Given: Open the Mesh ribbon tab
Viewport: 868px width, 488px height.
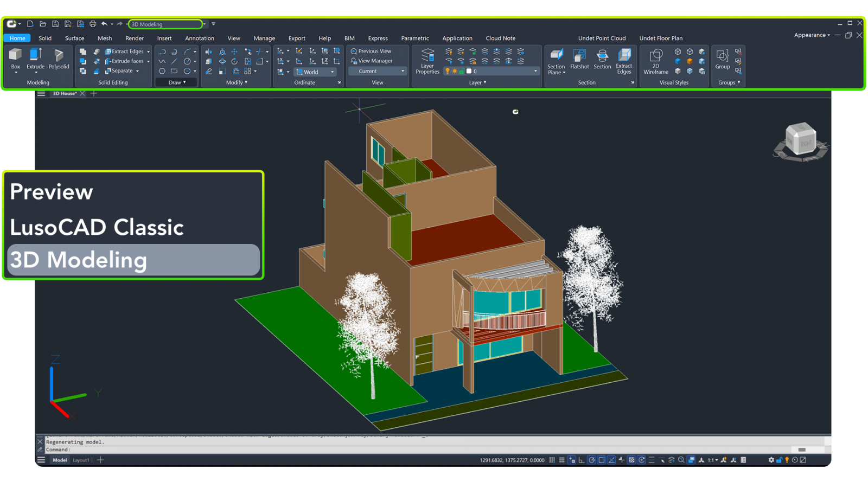Looking at the screenshot, I should 105,38.
